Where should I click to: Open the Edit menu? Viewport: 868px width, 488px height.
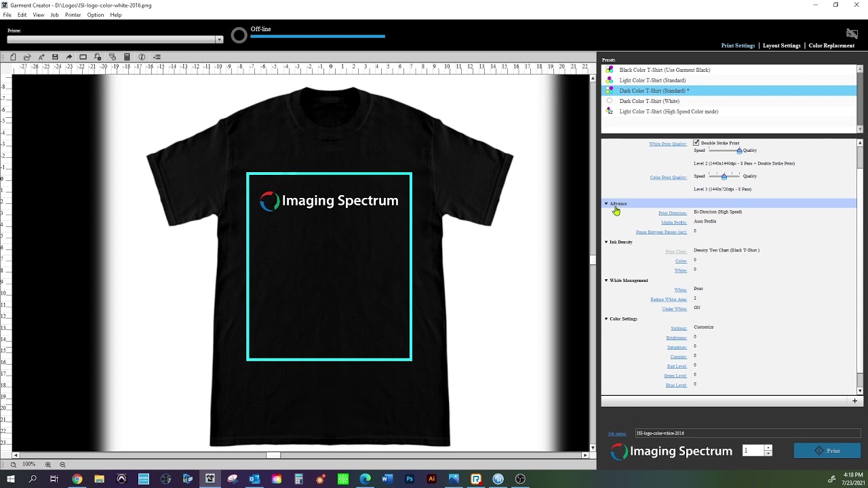22,15
